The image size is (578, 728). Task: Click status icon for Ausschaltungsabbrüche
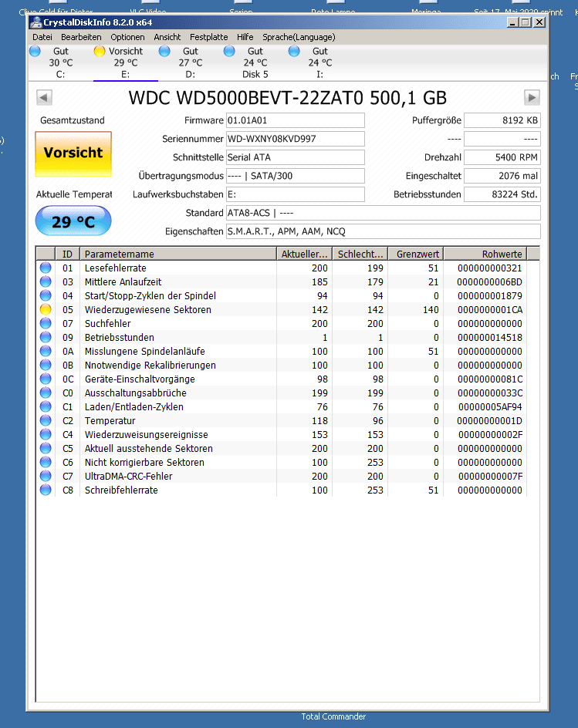46,393
